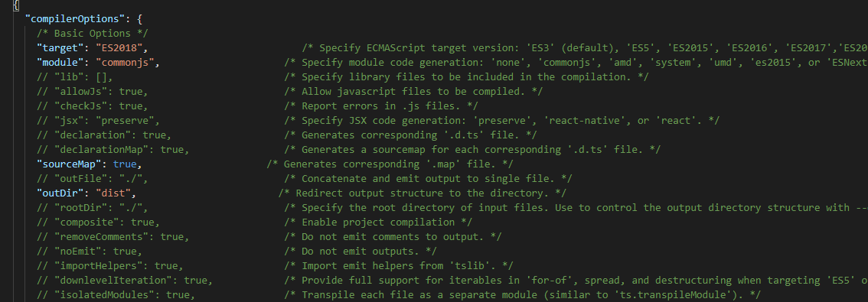Click the true value of sourceMap
Viewport: 868px width, 302px height.
click(x=125, y=164)
